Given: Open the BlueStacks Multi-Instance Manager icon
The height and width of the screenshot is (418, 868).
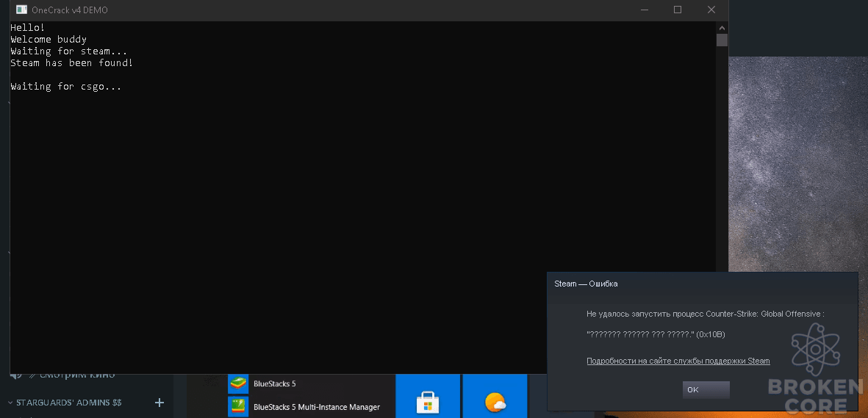Looking at the screenshot, I should point(238,407).
